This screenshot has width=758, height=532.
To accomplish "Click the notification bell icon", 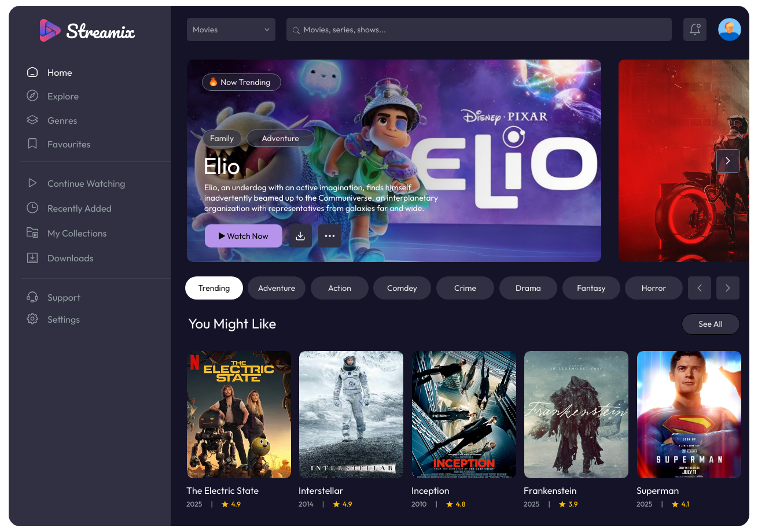I will click(694, 29).
